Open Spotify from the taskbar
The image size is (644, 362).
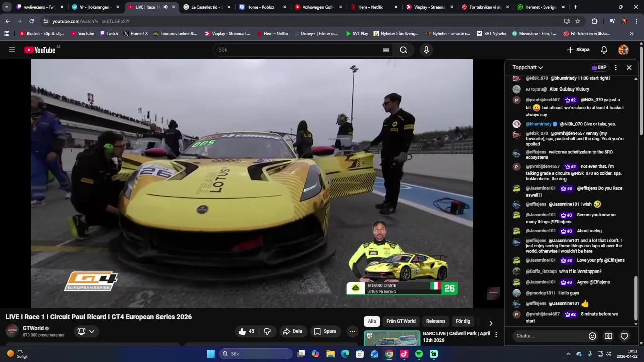(x=419, y=354)
